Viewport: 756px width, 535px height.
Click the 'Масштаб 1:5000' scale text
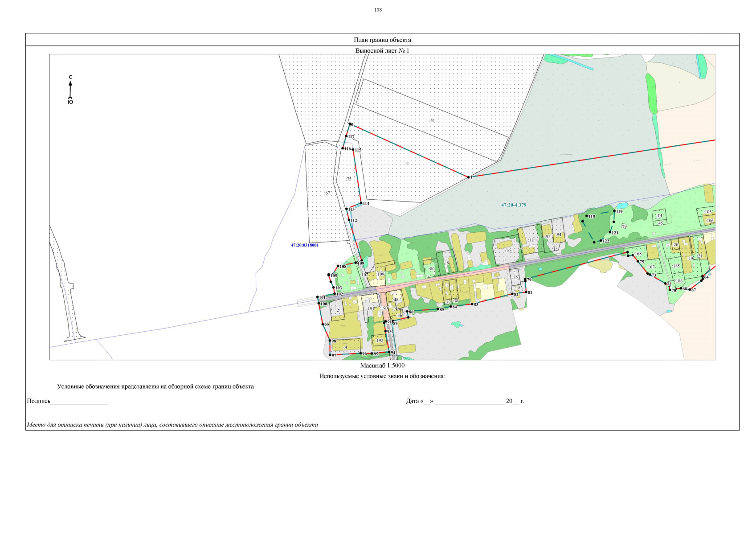382,365
